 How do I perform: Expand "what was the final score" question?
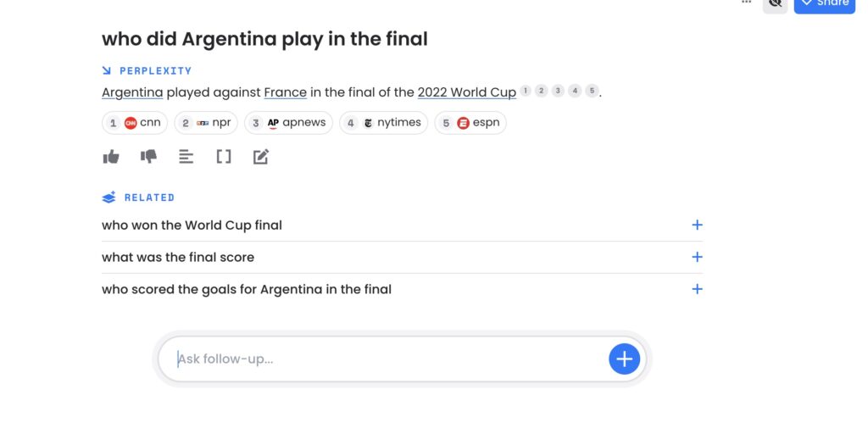[x=402, y=258]
